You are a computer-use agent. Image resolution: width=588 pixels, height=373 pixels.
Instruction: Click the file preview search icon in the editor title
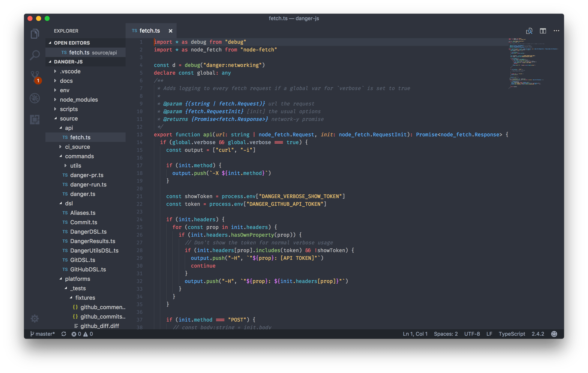pyautogui.click(x=529, y=31)
